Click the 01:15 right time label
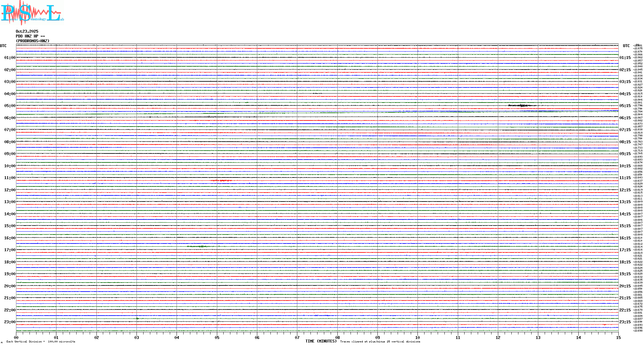Screen dimensions: 644x346 pyautogui.click(x=625, y=58)
